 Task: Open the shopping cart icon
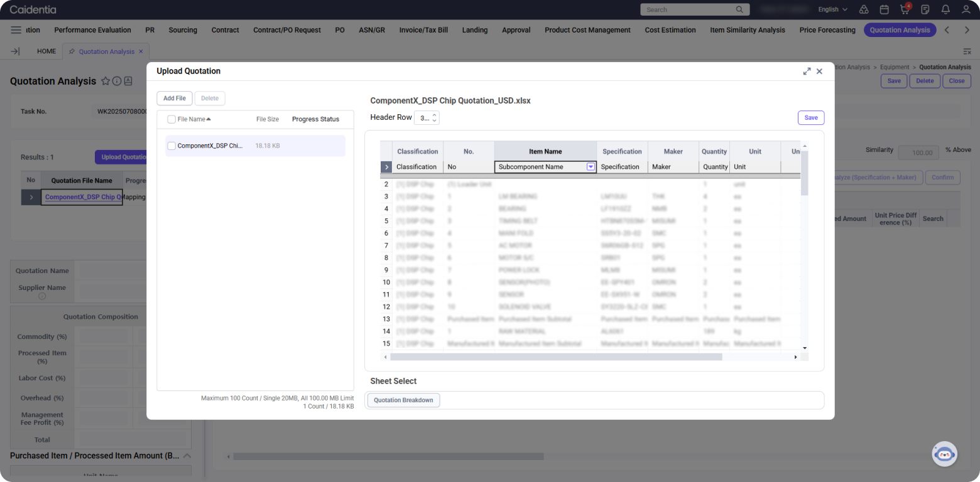point(905,9)
